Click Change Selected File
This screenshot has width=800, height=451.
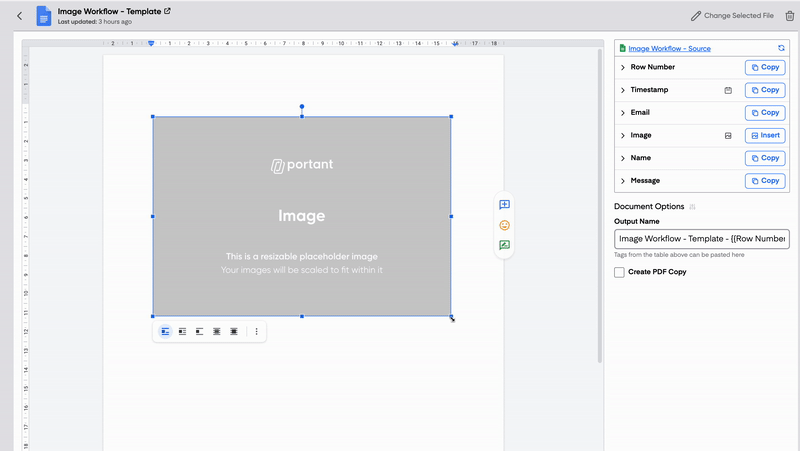click(x=732, y=16)
